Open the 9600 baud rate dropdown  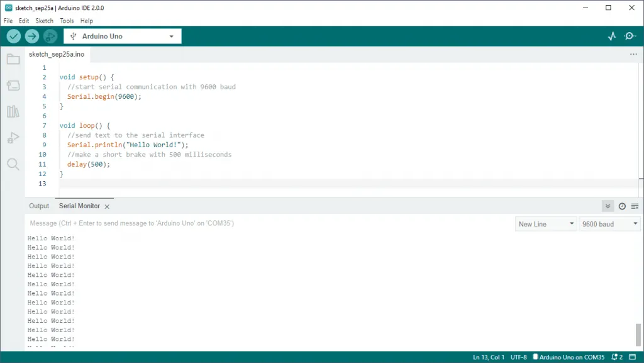[x=609, y=223]
